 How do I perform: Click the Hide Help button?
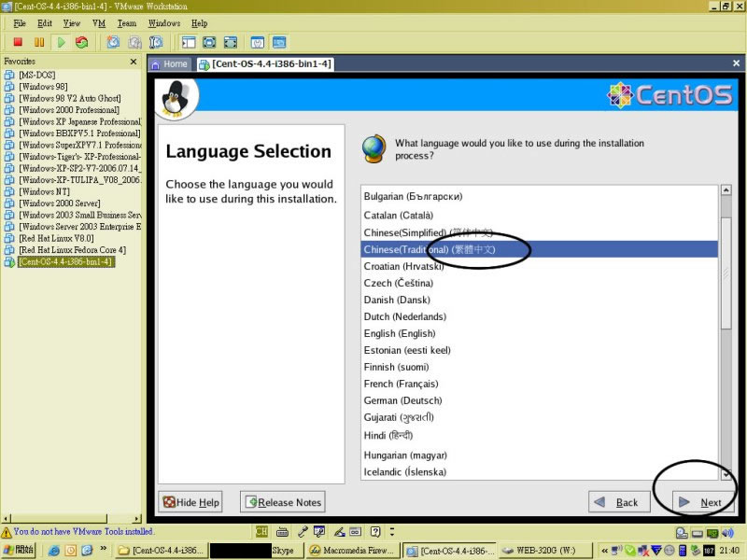(x=190, y=502)
